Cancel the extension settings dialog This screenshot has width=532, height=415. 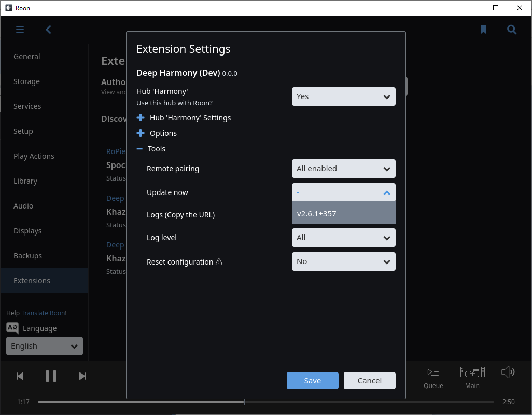[x=370, y=380]
